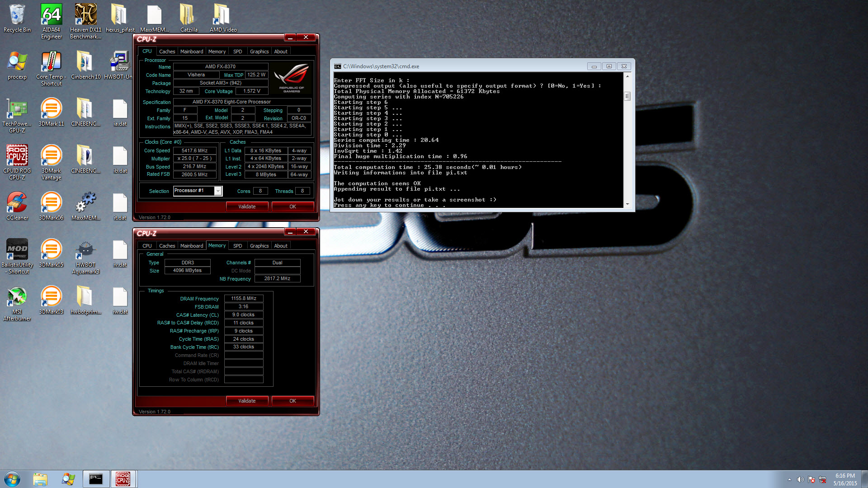Open Graphics tab in upper CPU-Z window
The width and height of the screenshot is (868, 488).
259,52
